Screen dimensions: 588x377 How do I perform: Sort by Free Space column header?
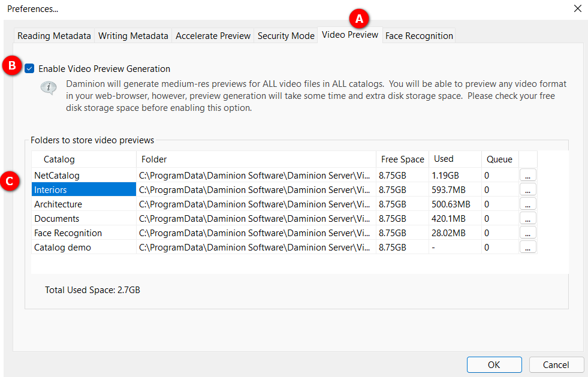tap(402, 159)
